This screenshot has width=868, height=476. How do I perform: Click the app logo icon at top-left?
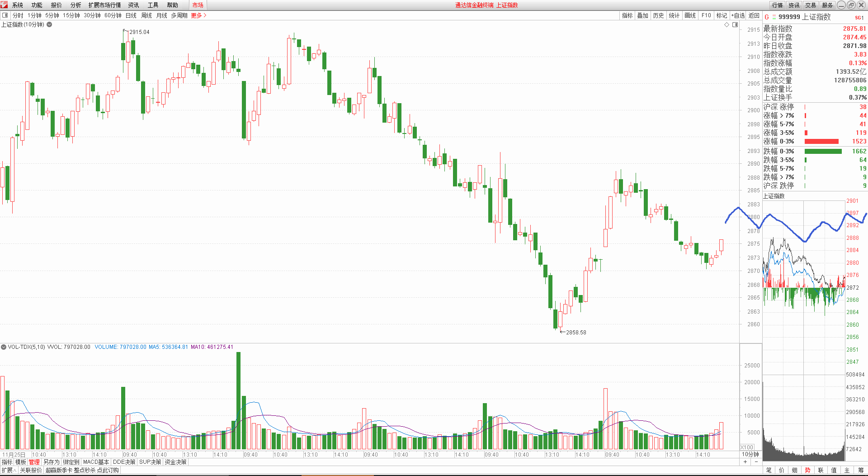[5, 5]
